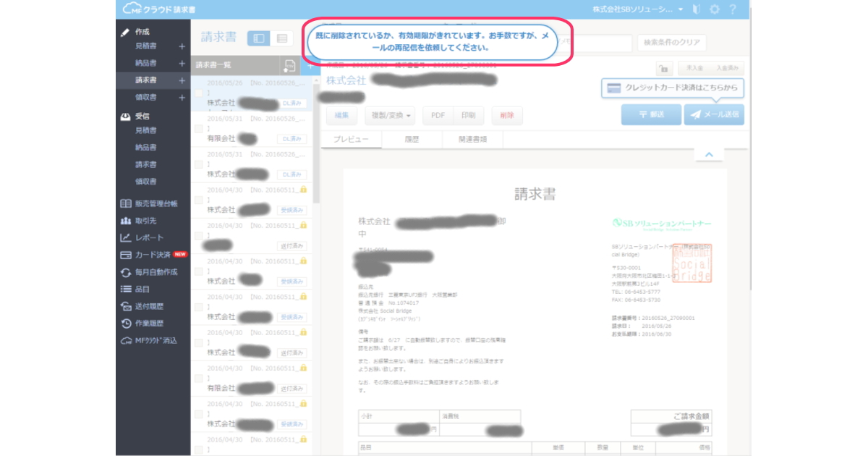Image resolution: width=868 pixels, height=456 pixels.
Task: Click the 編集 button
Action: click(x=341, y=115)
